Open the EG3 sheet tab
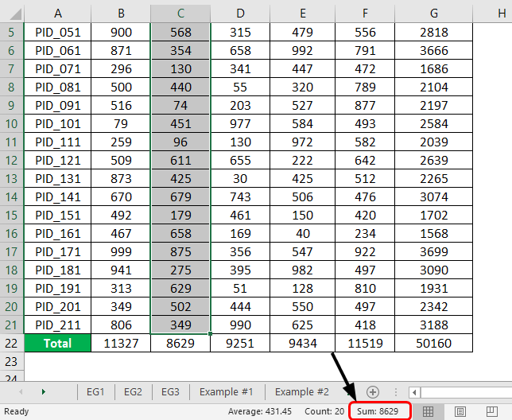This screenshot has width=512, height=420. pyautogui.click(x=170, y=391)
